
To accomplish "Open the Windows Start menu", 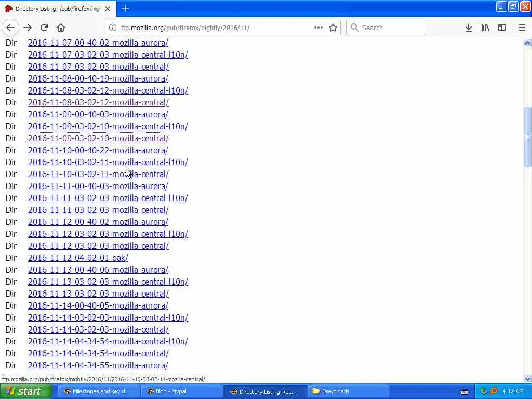I will 26,391.
